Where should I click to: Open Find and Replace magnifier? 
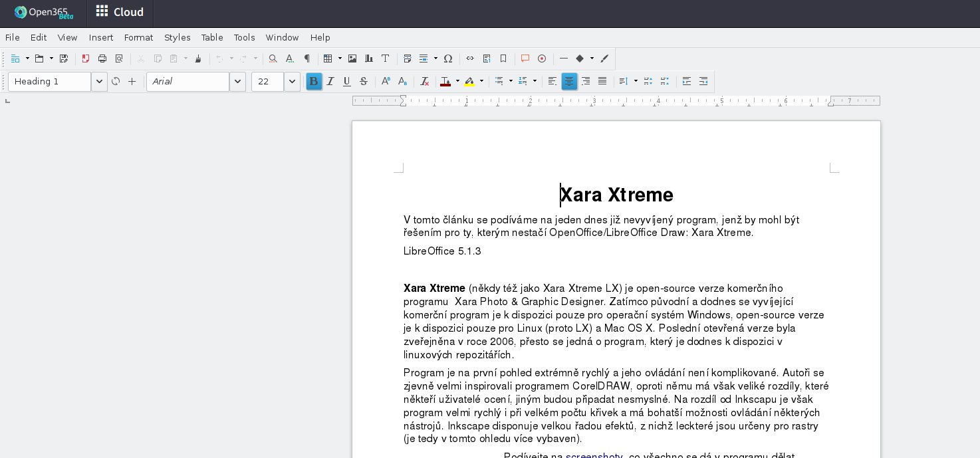[273, 58]
